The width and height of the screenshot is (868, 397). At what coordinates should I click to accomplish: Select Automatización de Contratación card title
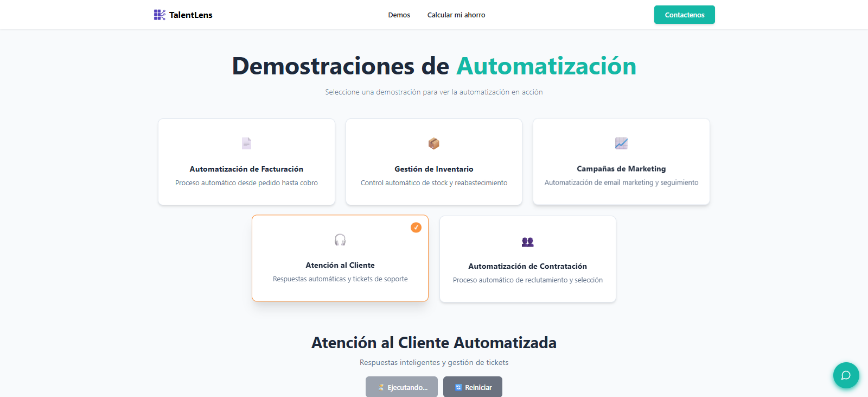(x=528, y=266)
